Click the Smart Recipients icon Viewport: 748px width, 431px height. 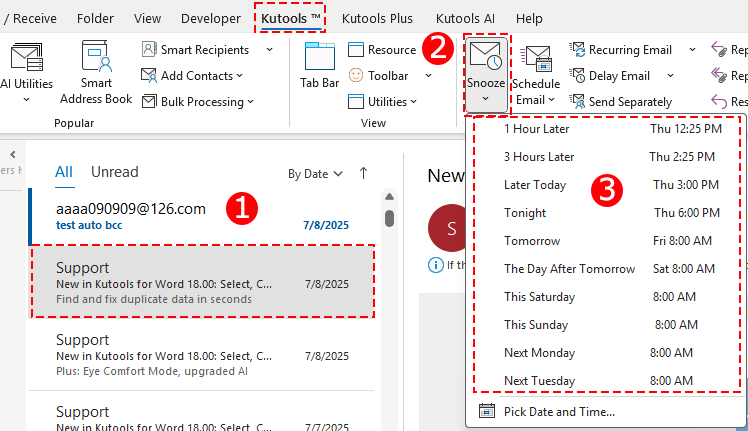click(149, 49)
